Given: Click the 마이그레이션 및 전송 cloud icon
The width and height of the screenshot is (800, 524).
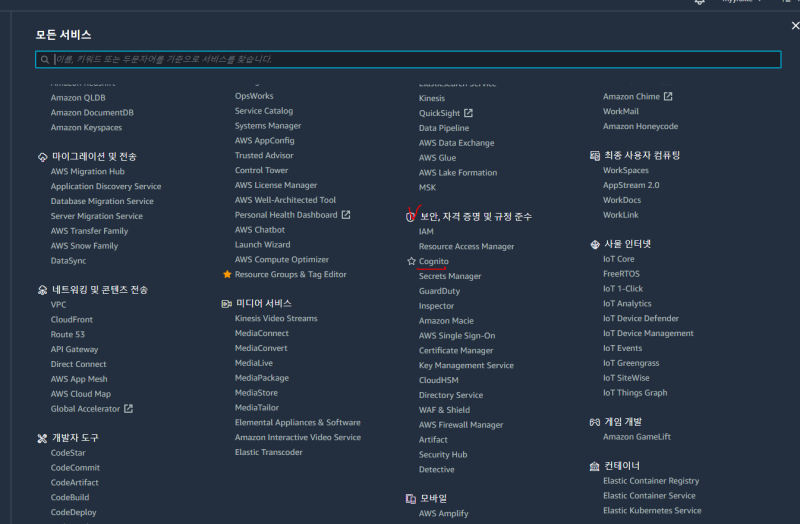Looking at the screenshot, I should pyautogui.click(x=42, y=157).
